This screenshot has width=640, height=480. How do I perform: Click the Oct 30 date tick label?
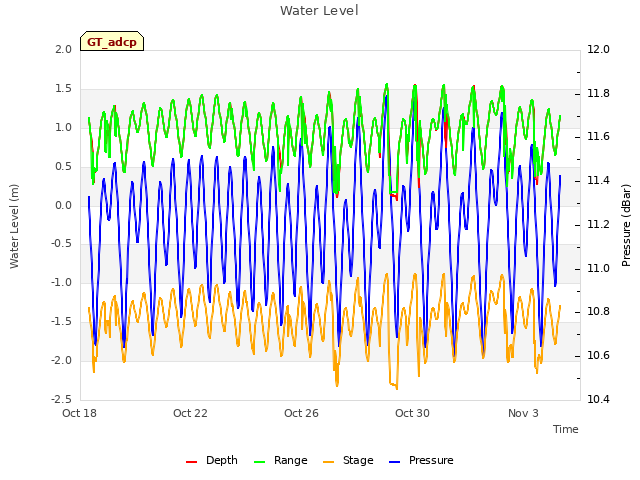[412, 413]
